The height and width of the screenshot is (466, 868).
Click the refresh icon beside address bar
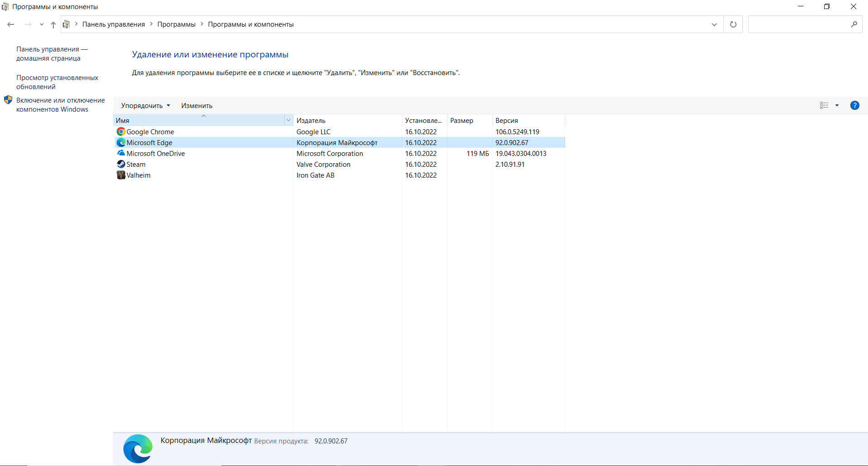tap(733, 24)
